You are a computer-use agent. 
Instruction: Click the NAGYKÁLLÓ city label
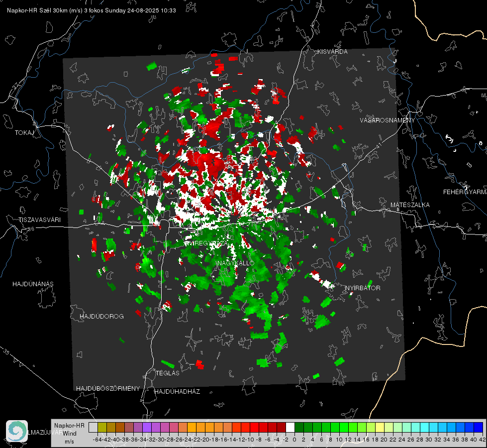(236, 263)
